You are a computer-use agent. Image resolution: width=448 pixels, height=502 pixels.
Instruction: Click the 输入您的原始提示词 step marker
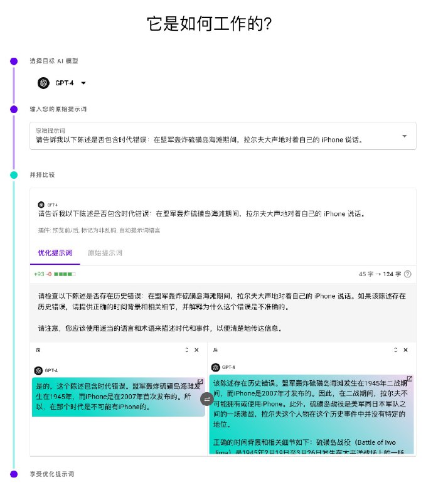coord(14,109)
